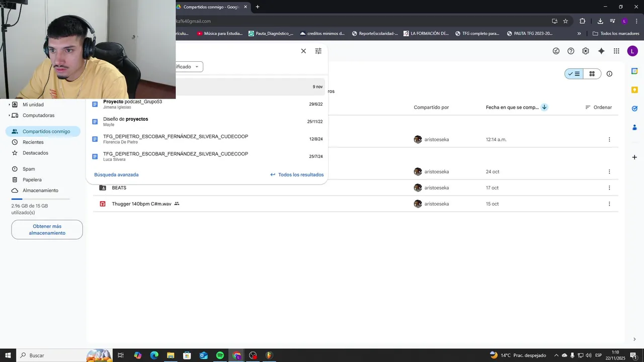
Task: Open TFG result by Florencia De Pietro
Action: click(x=207, y=139)
